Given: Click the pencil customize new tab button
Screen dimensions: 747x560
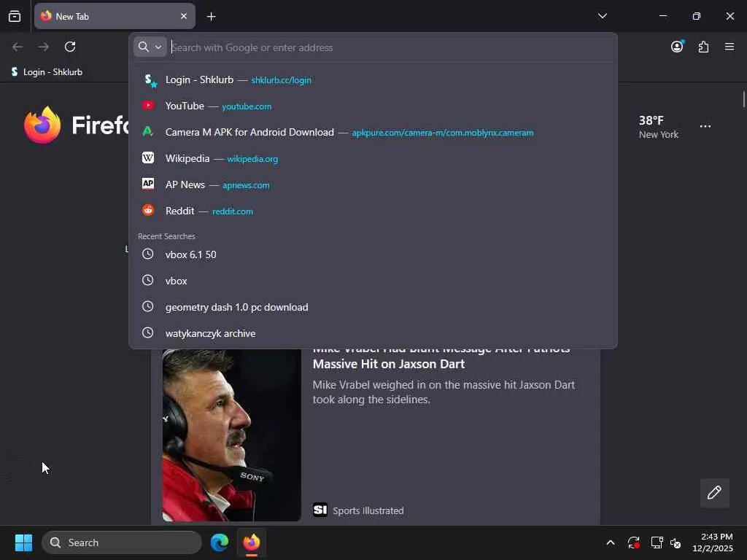Looking at the screenshot, I should [x=715, y=493].
